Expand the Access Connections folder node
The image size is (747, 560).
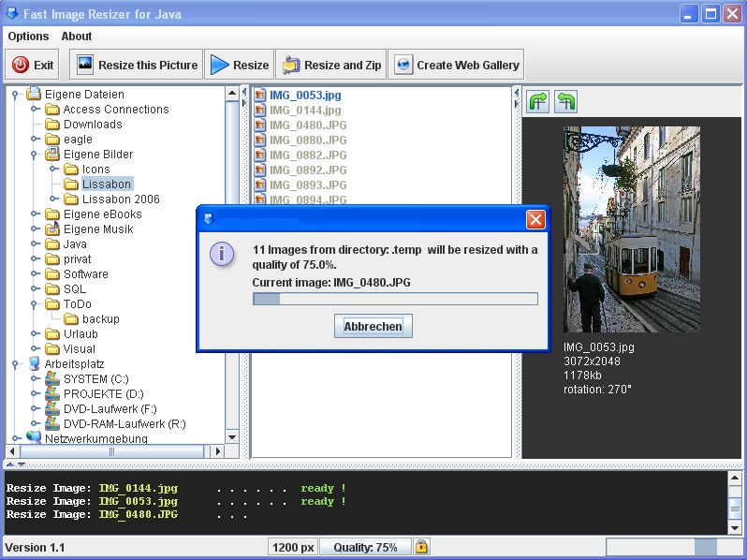click(35, 110)
